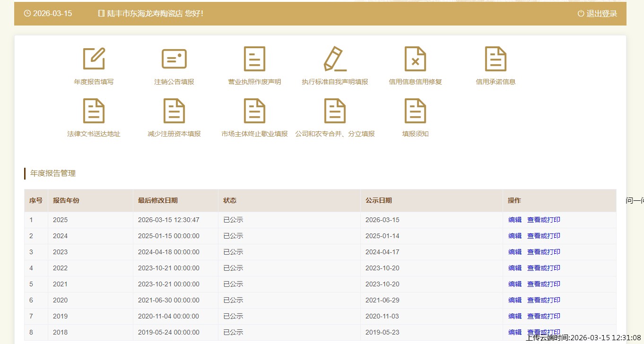The width and height of the screenshot is (644, 344).
Task: Select 公司和农专合并、分立填报 icon
Action: point(335,111)
